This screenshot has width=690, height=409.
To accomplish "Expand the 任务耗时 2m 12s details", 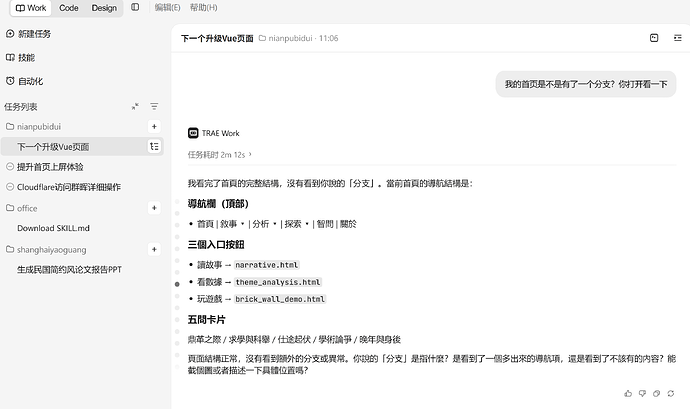I will coord(220,155).
